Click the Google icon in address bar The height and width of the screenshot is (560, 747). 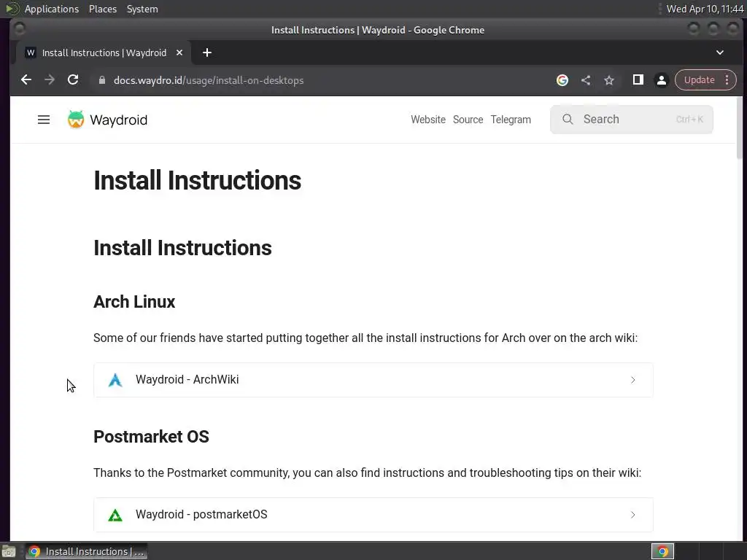[562, 80]
